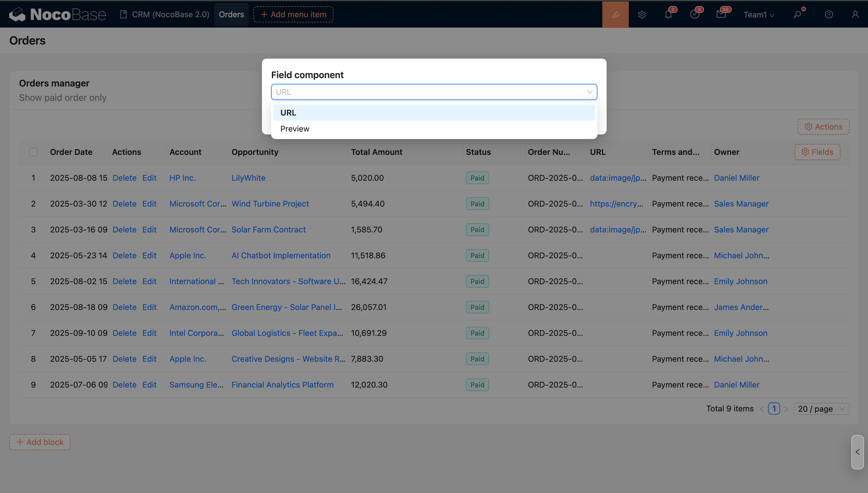Expand the side panel collapse handle
868x493 pixels.
point(857,452)
